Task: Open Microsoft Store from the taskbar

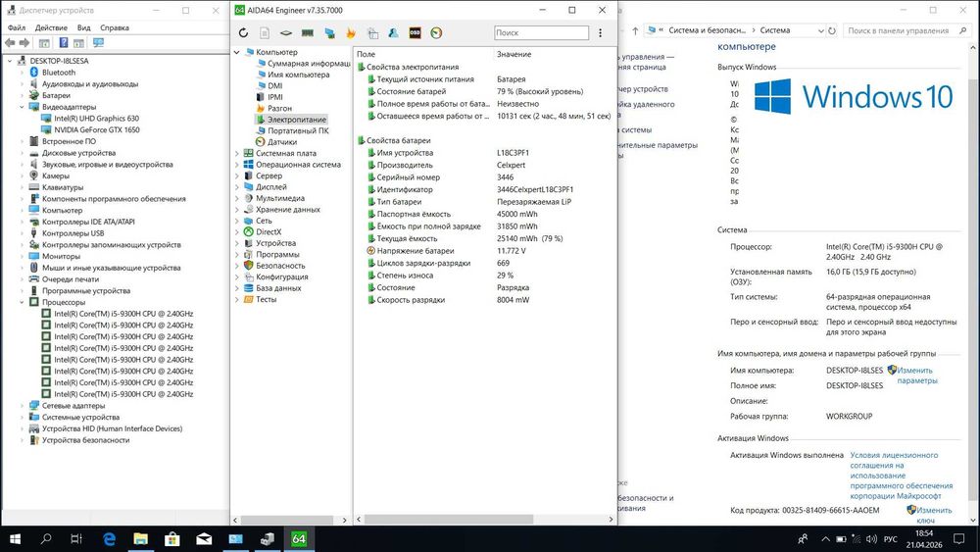Action: (171, 539)
